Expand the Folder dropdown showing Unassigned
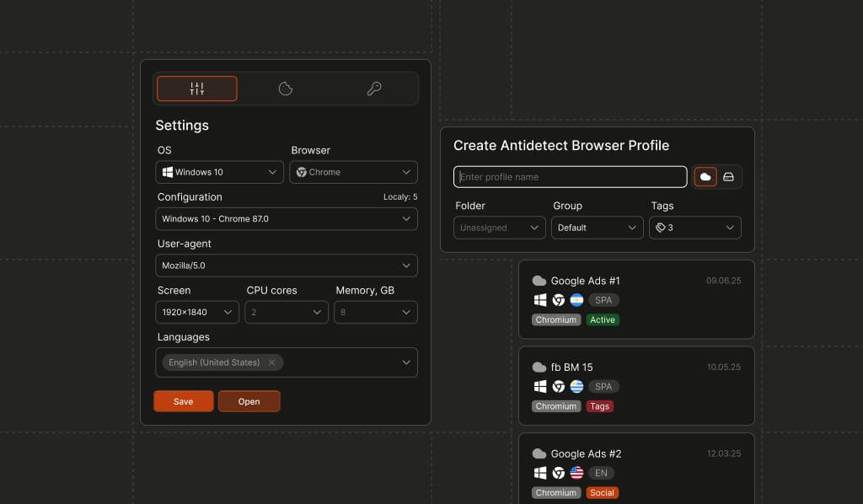The width and height of the screenshot is (863, 504). click(x=499, y=228)
